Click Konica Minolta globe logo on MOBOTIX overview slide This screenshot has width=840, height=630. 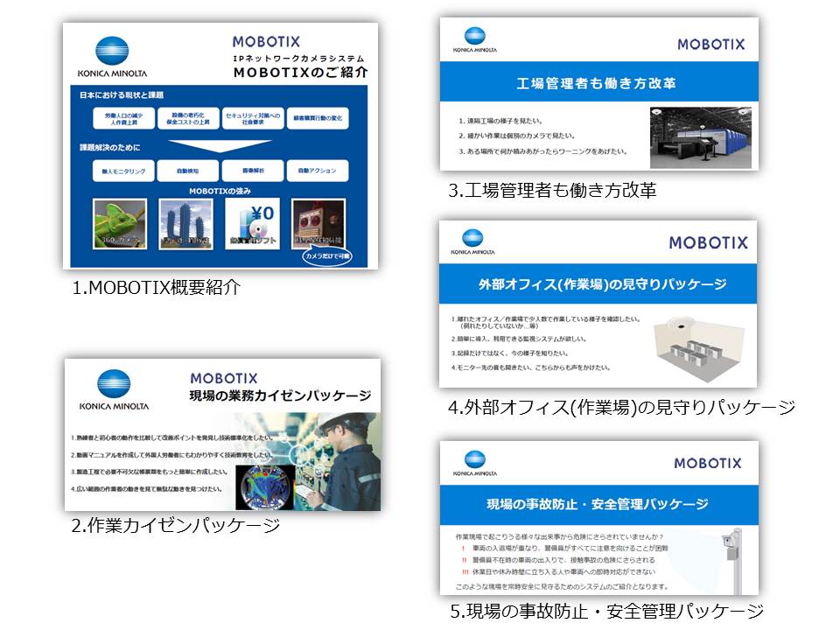(112, 51)
